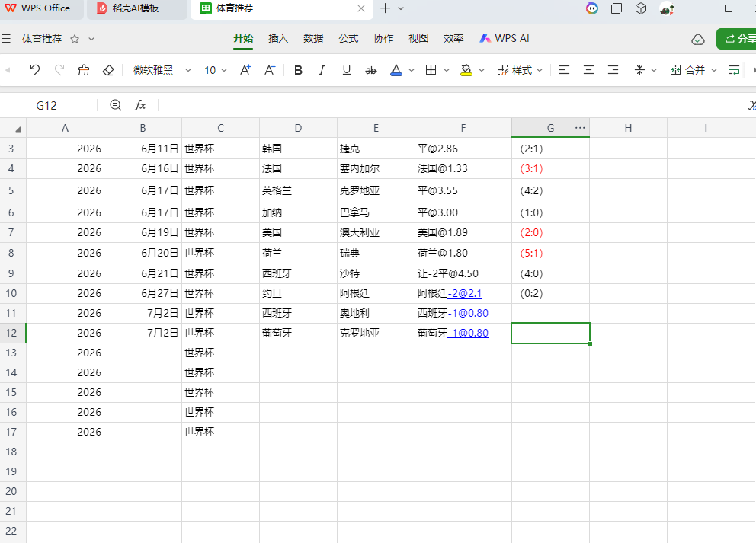756x543 pixels.
Task: Apply the font color
Action: click(396, 70)
